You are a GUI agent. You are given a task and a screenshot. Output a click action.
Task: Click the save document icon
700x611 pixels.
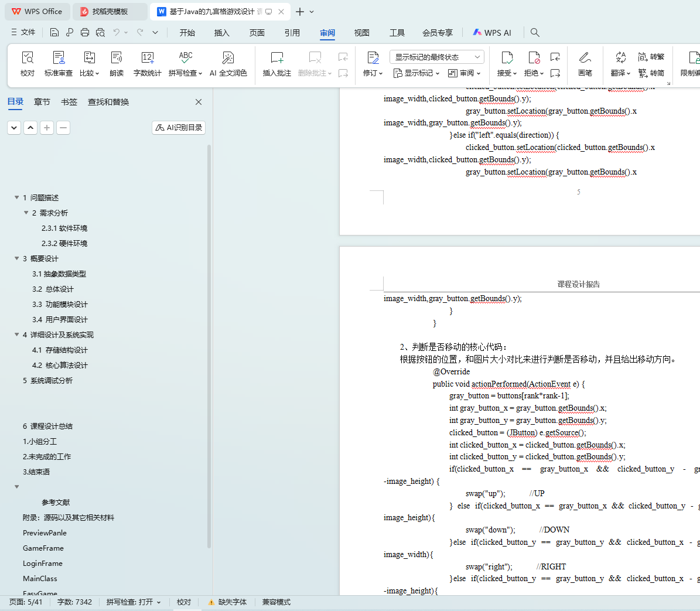point(54,32)
